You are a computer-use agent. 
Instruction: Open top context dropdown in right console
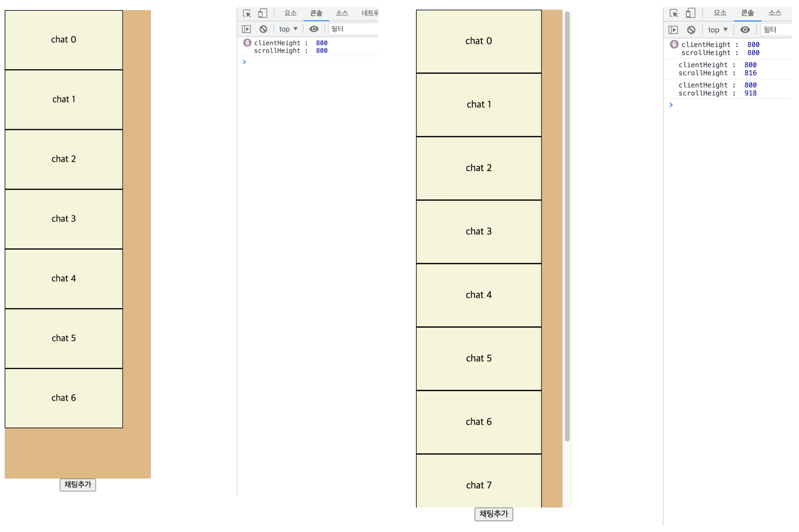(718, 30)
